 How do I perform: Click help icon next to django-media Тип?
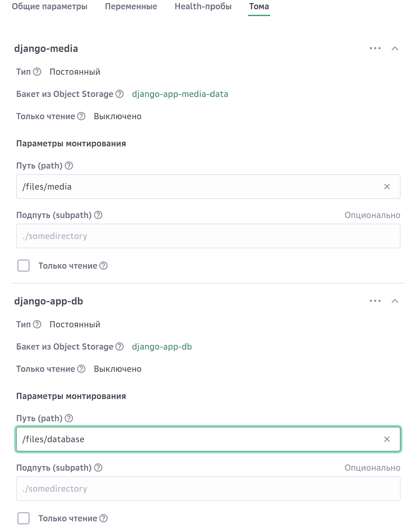(x=37, y=72)
